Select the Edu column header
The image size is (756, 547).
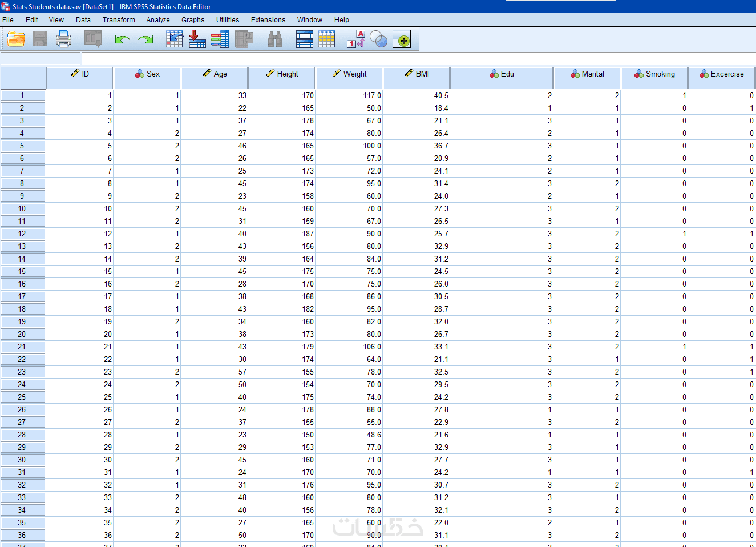coord(502,78)
